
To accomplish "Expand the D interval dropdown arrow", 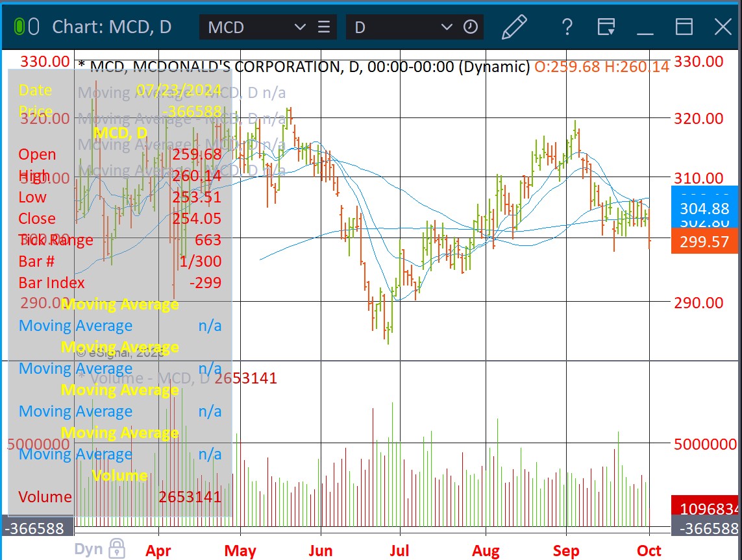I will (447, 27).
